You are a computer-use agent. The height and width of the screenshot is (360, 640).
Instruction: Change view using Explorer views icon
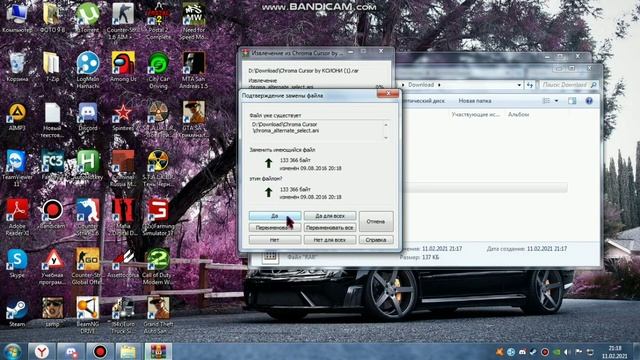546,101
